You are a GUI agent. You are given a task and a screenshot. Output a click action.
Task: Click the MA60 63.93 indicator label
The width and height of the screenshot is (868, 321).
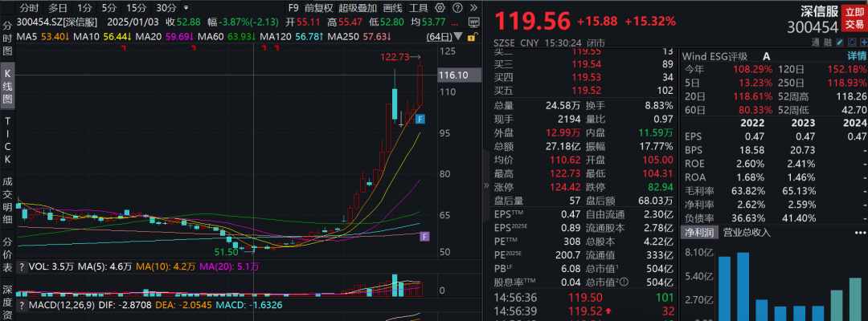pos(227,37)
